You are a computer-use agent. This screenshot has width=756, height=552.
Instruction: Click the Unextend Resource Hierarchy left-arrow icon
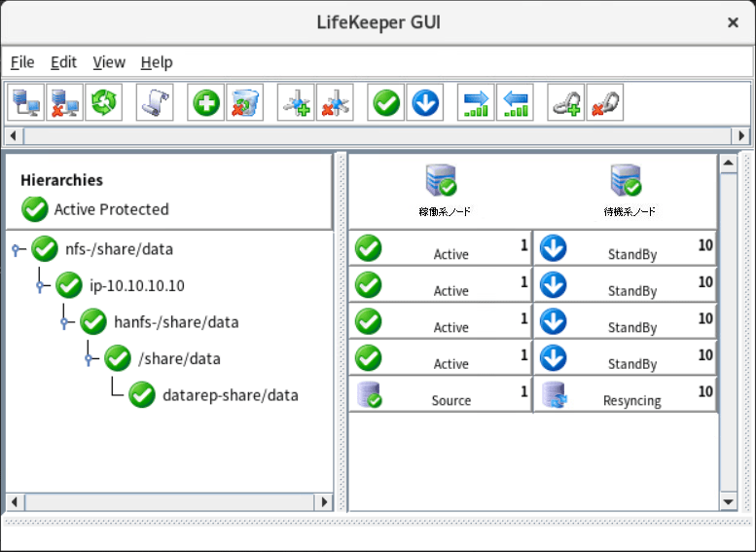[x=515, y=102]
